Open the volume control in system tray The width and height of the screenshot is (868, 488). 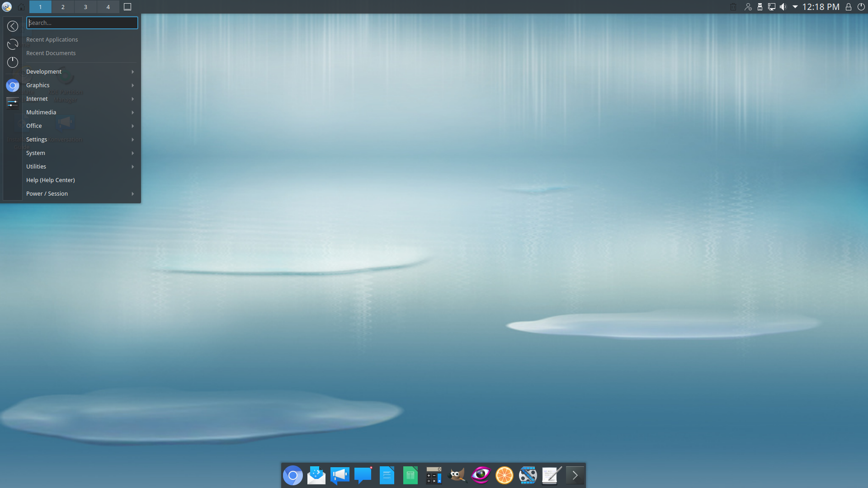[783, 7]
